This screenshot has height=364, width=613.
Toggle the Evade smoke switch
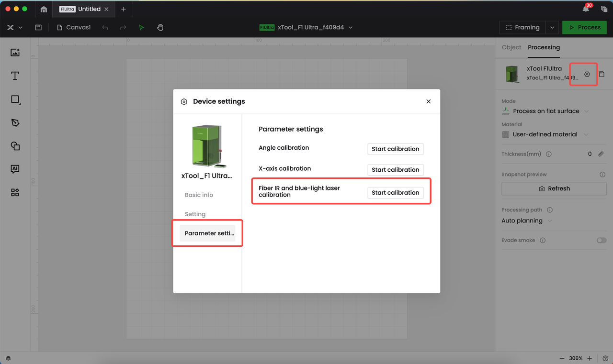click(602, 240)
